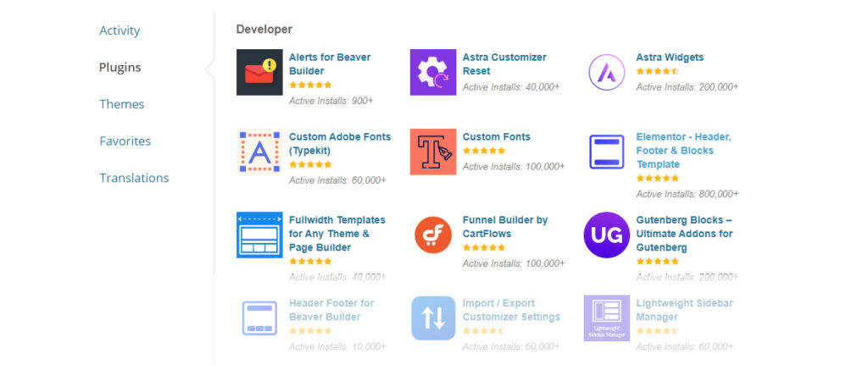Click the Developer section heading
This screenshot has height=376, width=868.
(x=264, y=30)
